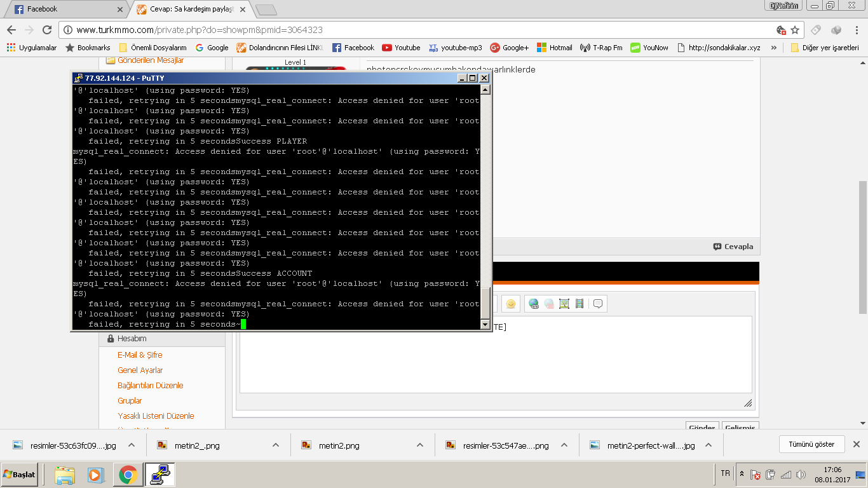
Task: Click the PuTTY scrollbar thumb
Action: click(x=485, y=302)
